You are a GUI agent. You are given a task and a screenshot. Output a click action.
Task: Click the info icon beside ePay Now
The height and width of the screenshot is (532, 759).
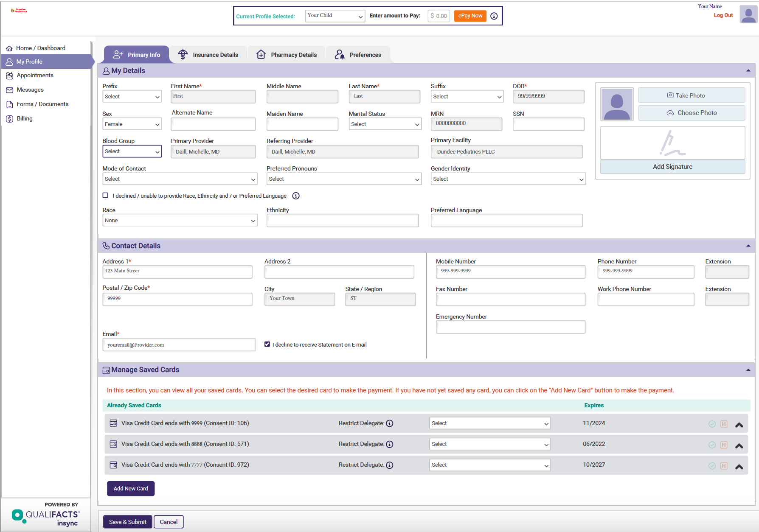494,16
